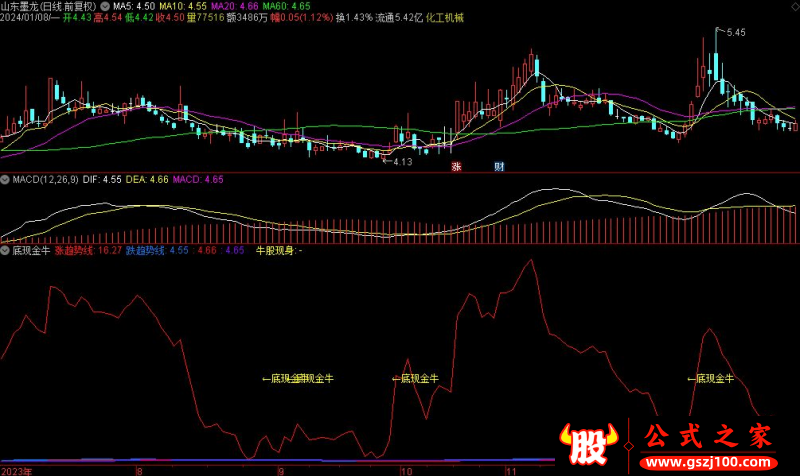Click the 5.45 high price marker
800x476 pixels.
(735, 34)
